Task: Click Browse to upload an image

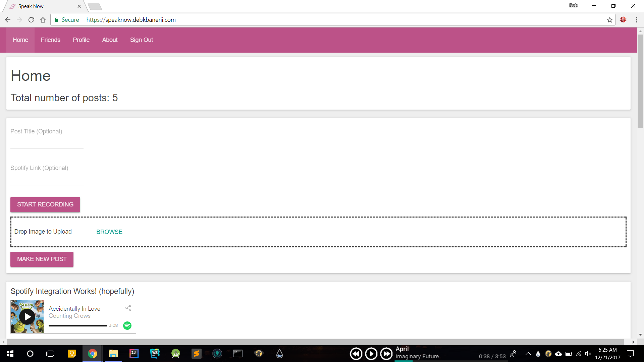Action: pos(109,232)
